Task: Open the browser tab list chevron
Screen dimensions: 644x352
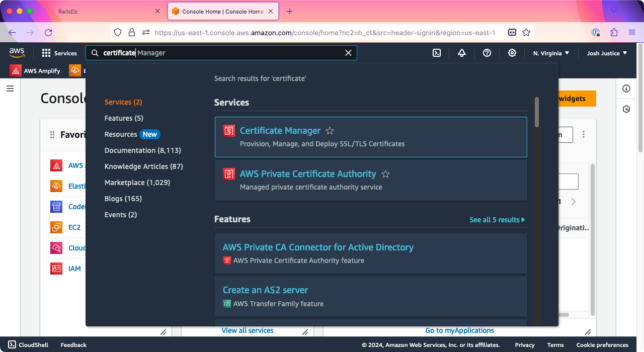Action: [x=614, y=11]
